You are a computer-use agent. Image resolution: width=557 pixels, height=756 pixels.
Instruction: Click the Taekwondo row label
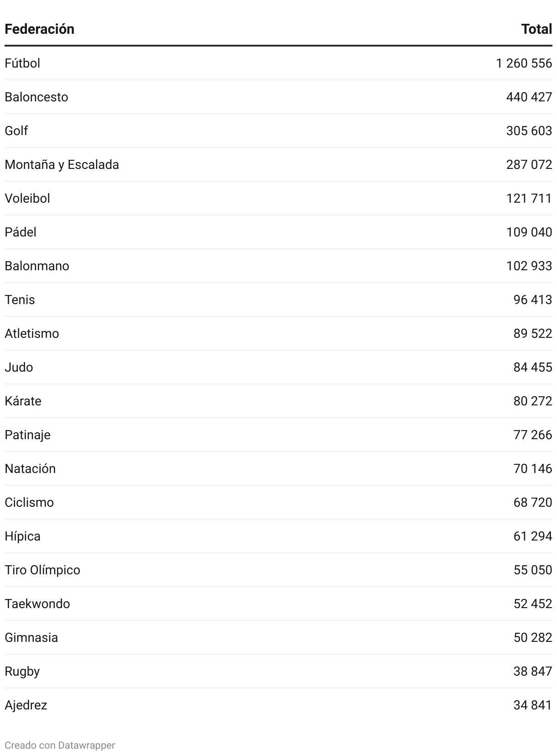pyautogui.click(x=37, y=604)
